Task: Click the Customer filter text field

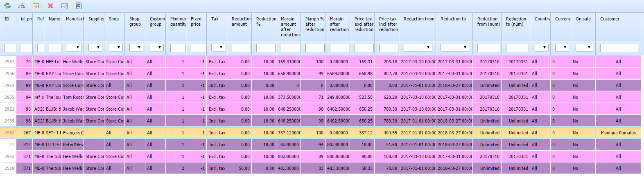Action: 619,48
